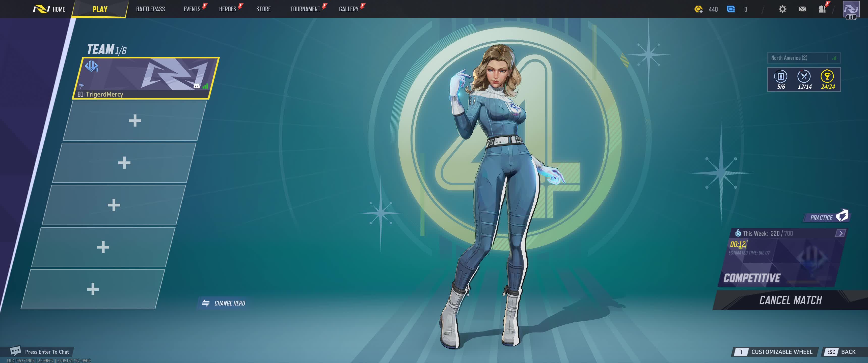Invite a player to the second empty team slot
Image resolution: width=868 pixels, height=363 pixels.
click(x=124, y=163)
